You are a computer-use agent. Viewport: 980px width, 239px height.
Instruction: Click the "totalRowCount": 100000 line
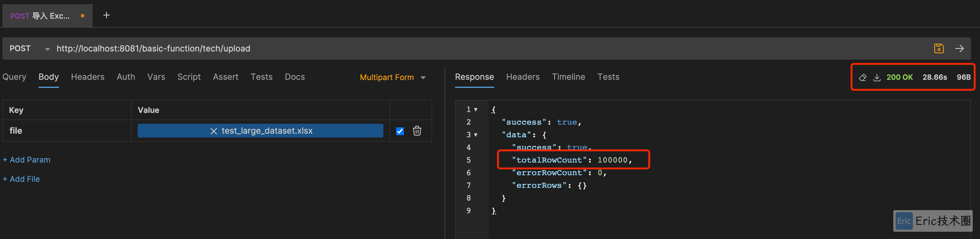pyautogui.click(x=572, y=160)
